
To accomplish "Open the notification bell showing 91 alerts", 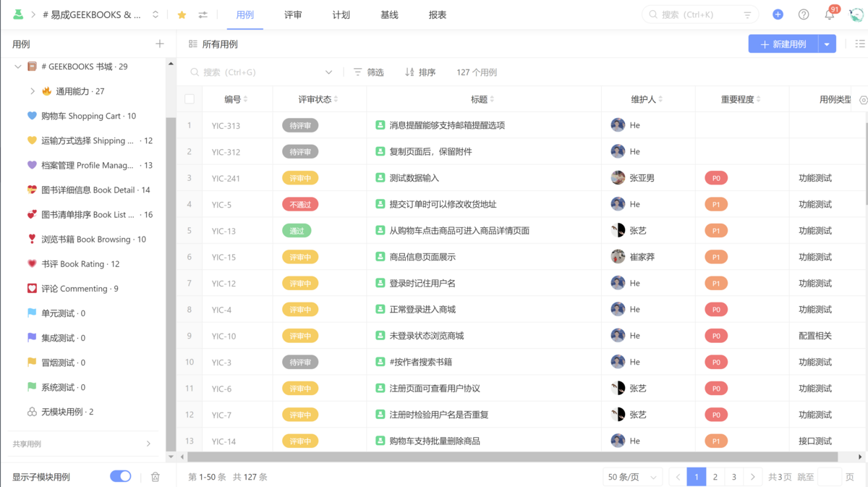I will pos(829,14).
